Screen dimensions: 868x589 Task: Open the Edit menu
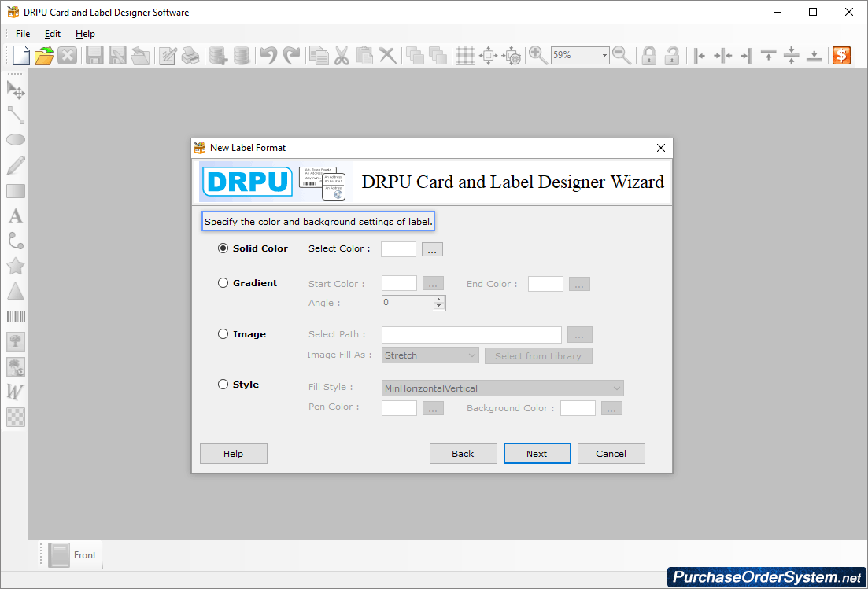click(53, 34)
